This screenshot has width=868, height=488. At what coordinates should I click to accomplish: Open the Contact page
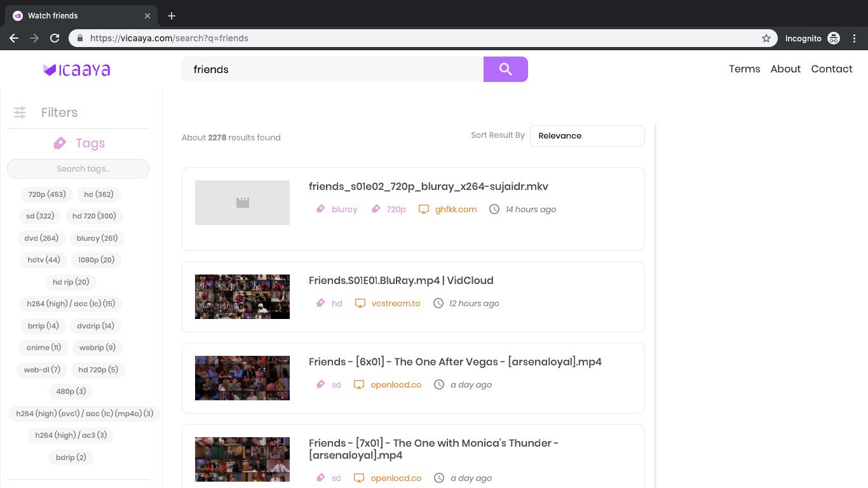pos(832,69)
